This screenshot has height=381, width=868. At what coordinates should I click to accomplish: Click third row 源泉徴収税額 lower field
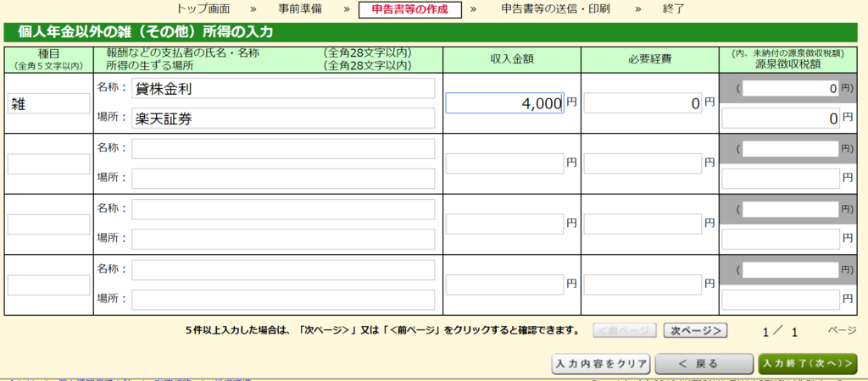click(x=781, y=239)
